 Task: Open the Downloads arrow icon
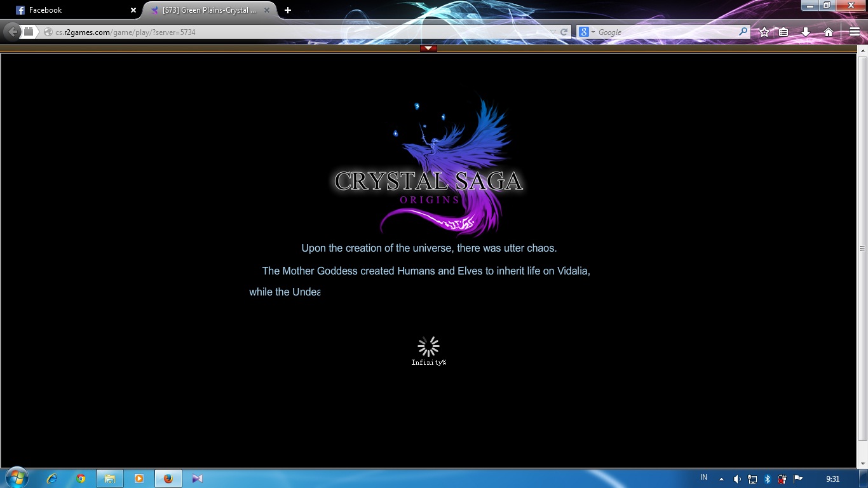point(806,32)
